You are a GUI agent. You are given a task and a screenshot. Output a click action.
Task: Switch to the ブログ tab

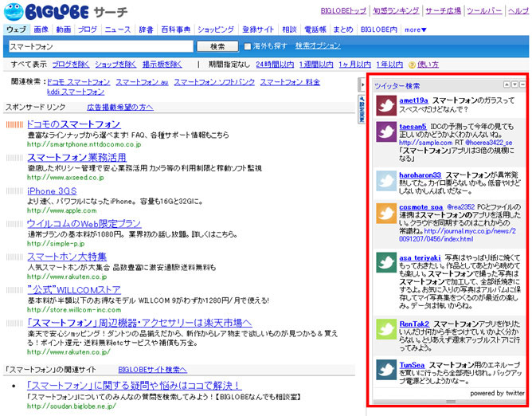[x=88, y=29]
